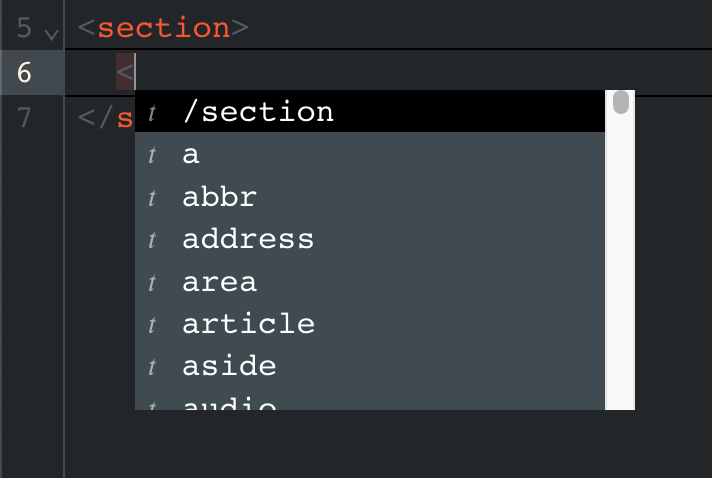Place cursor in the opening section tag
This screenshot has width=712, height=478.
pos(163,28)
